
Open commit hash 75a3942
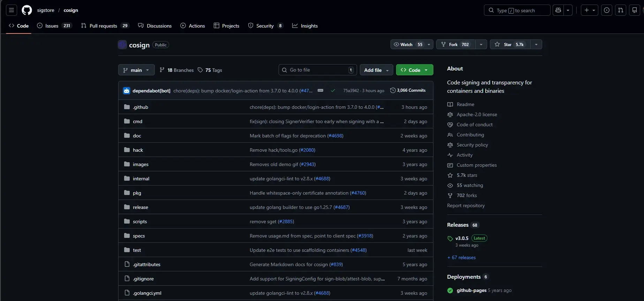click(x=351, y=91)
